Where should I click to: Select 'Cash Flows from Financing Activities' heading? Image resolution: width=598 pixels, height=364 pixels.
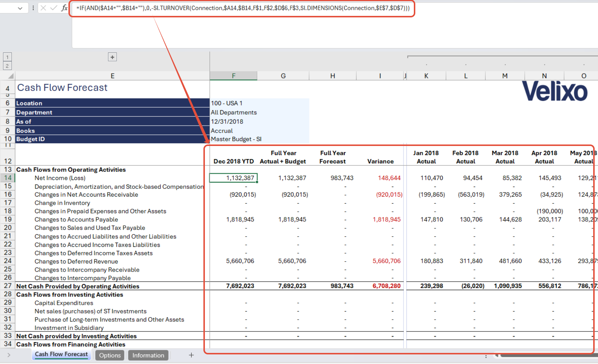pyautogui.click(x=71, y=344)
